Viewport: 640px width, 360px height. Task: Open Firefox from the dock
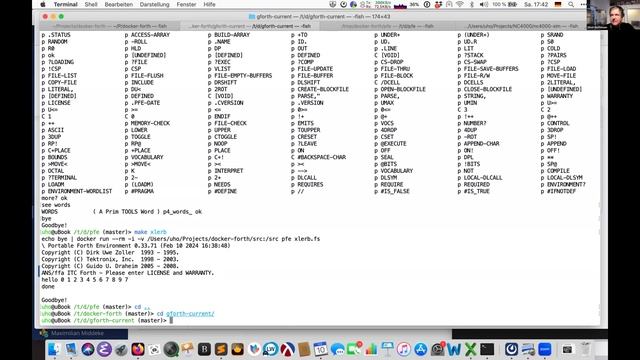pyautogui.click(x=138, y=349)
